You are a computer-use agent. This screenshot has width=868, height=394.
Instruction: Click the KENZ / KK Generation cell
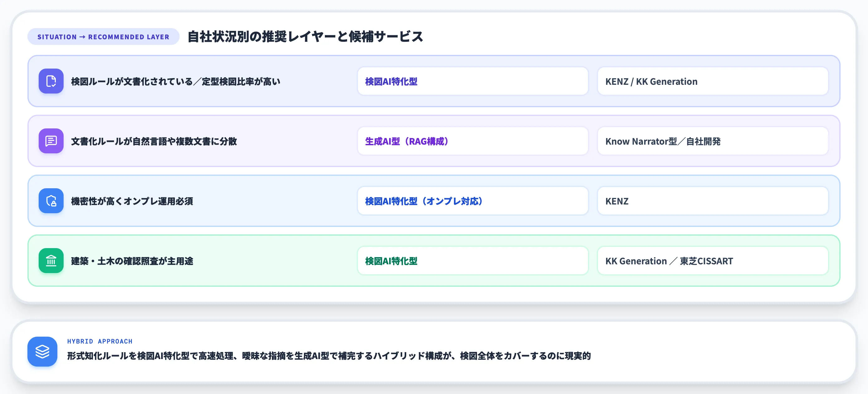pos(713,81)
